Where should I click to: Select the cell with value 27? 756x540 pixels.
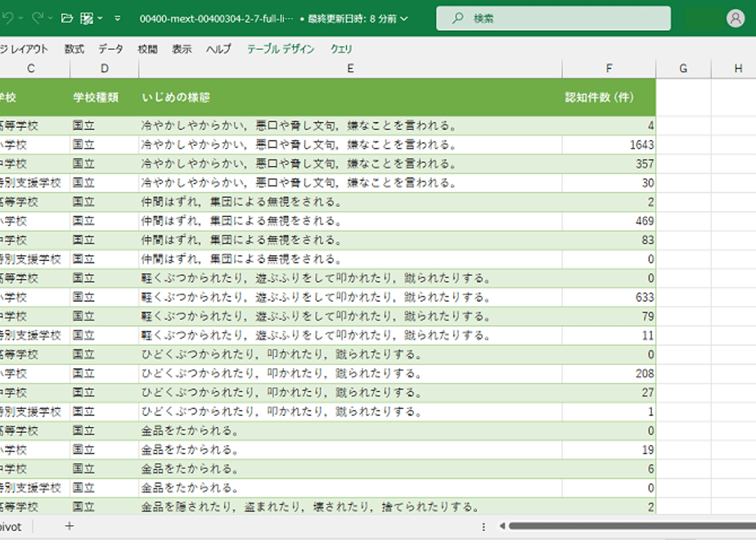[x=609, y=393]
